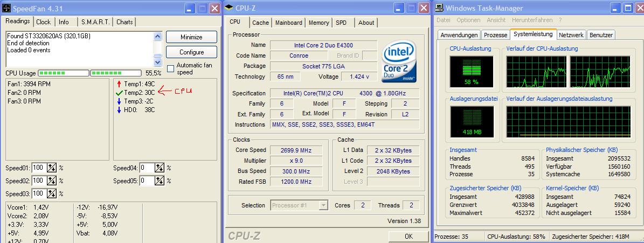Click the CPU-Auslastung 58 % gauge

pos(472,72)
